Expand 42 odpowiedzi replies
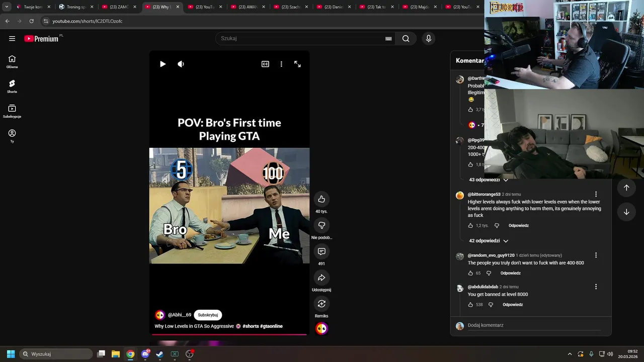Image resolution: width=644 pixels, height=362 pixels. [x=489, y=241]
